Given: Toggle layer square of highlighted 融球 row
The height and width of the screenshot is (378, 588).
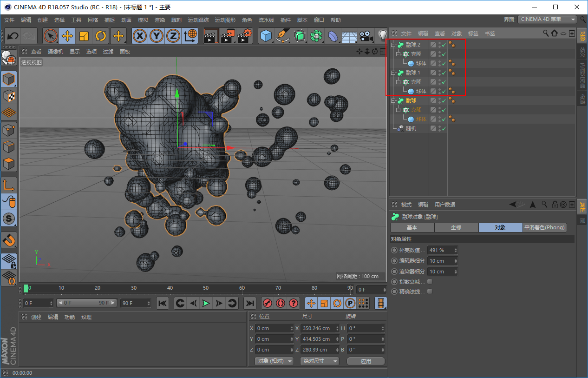Looking at the screenshot, I should point(433,101).
